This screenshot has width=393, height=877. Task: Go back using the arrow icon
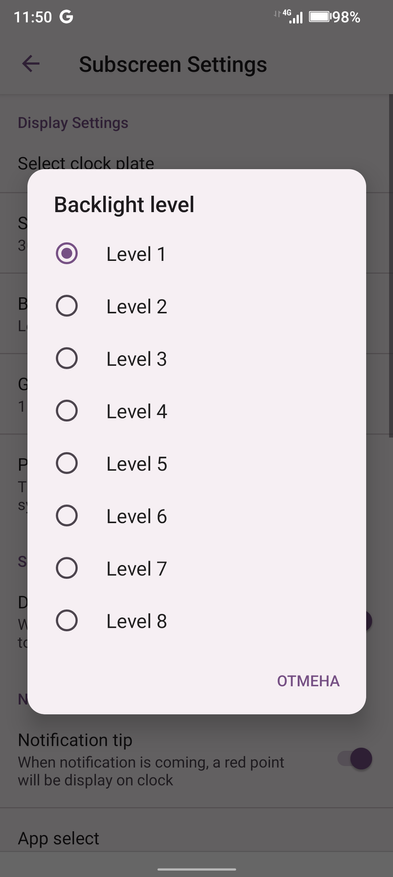31,64
